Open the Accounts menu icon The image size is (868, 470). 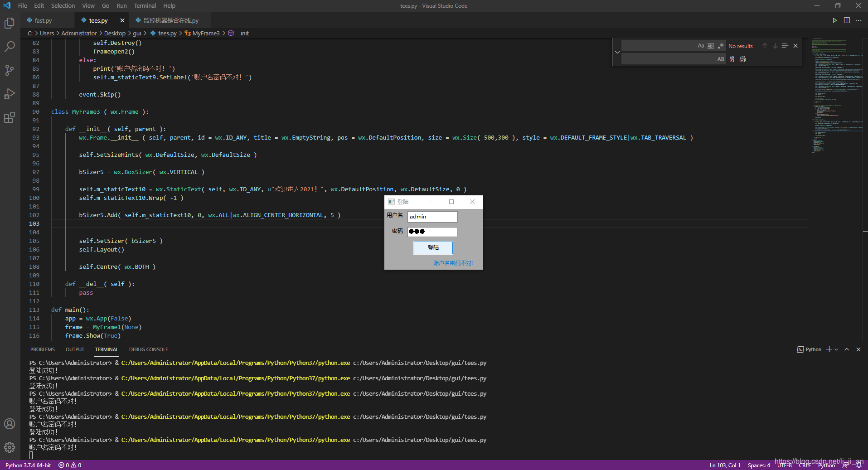[x=10, y=424]
